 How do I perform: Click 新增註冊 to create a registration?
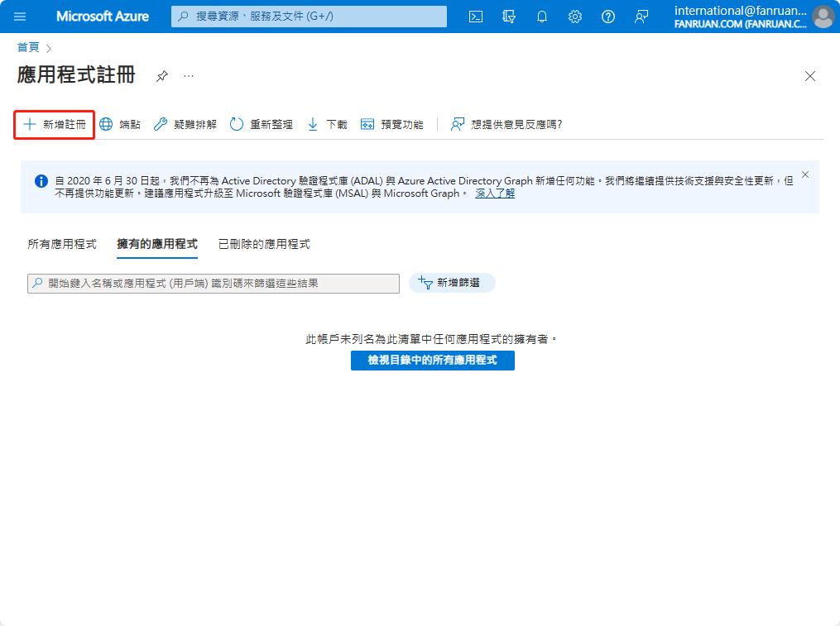coord(54,125)
